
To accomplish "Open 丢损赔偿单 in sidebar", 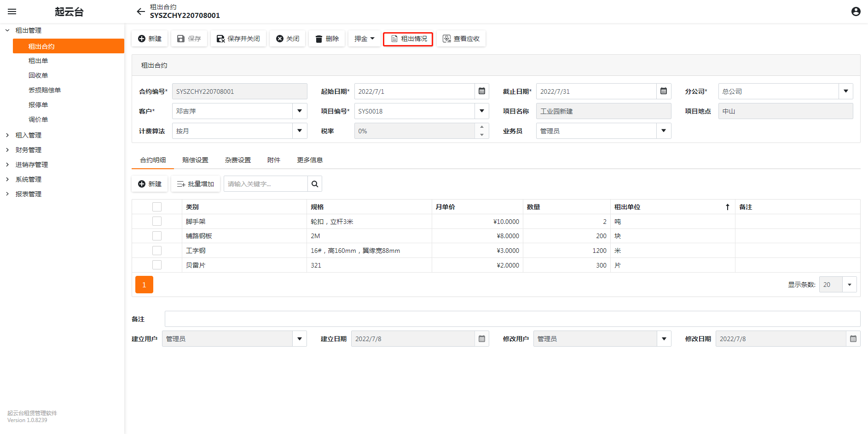I will click(45, 90).
